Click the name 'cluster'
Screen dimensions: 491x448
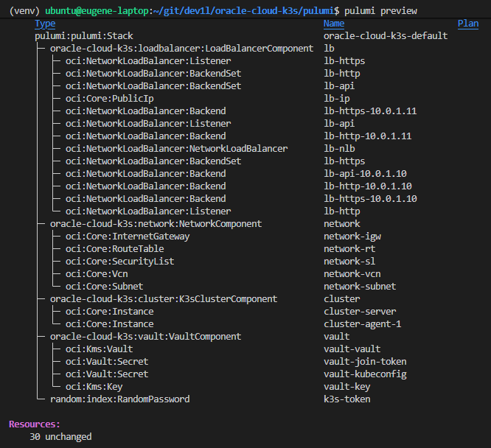coord(341,299)
